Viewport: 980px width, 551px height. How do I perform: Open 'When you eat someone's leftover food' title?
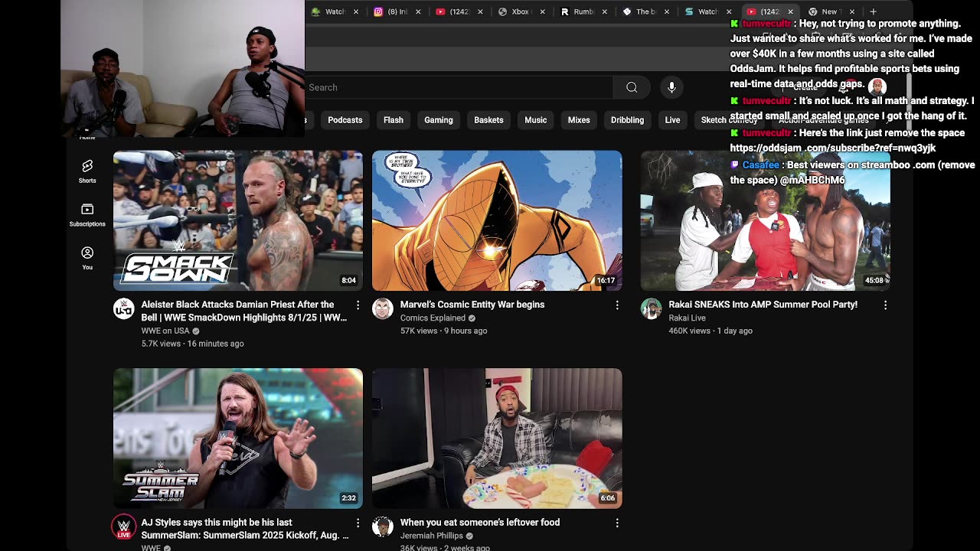[480, 523]
